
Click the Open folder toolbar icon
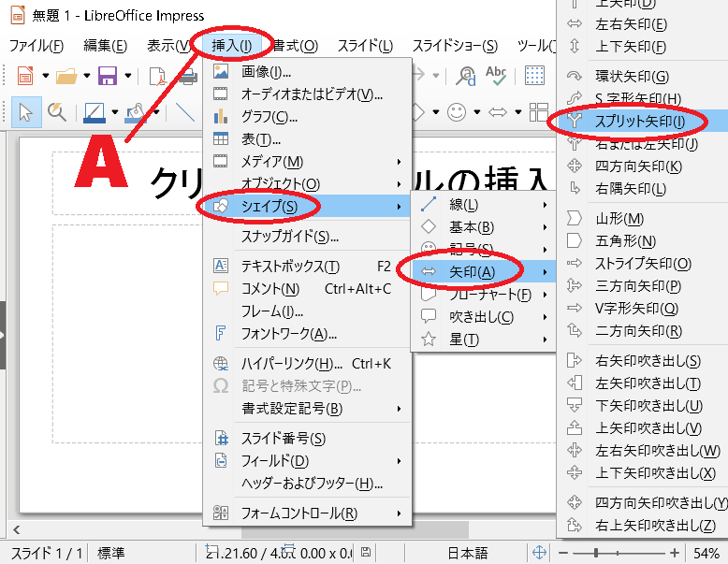[66, 76]
